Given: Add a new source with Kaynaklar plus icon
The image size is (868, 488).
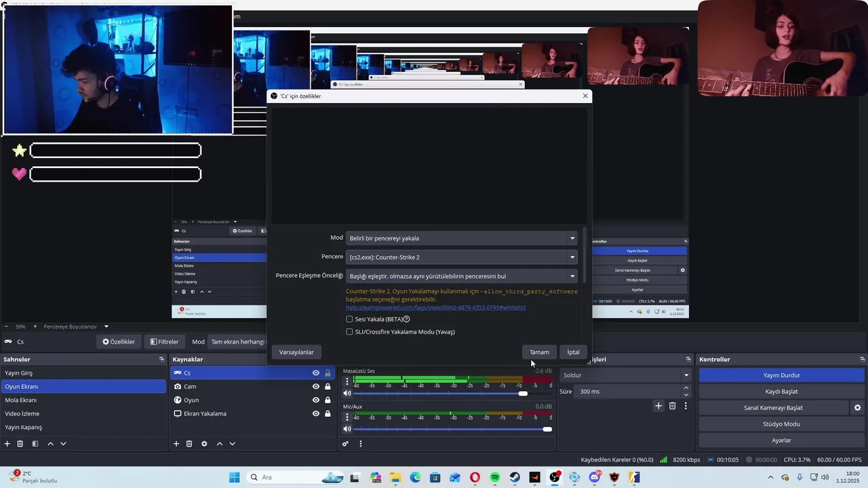Looking at the screenshot, I should (176, 443).
